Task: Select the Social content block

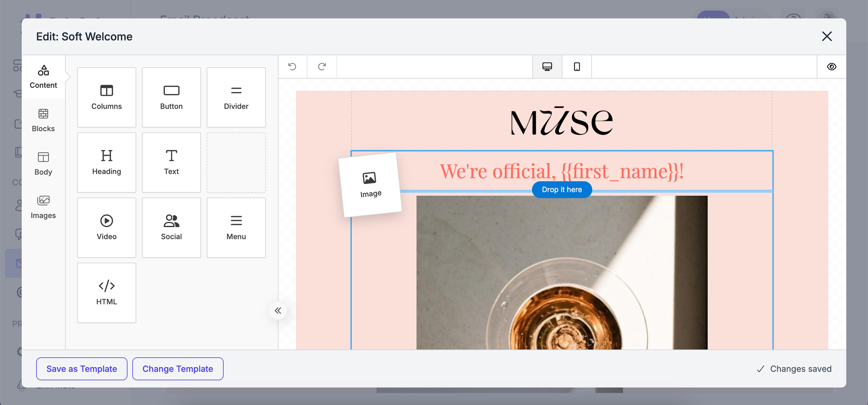Action: tap(171, 228)
